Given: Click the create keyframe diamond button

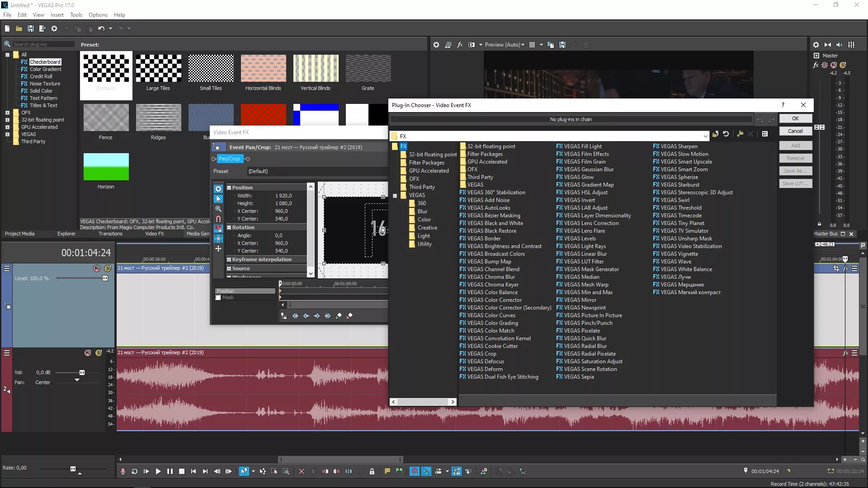Looking at the screenshot, I should point(339,316).
